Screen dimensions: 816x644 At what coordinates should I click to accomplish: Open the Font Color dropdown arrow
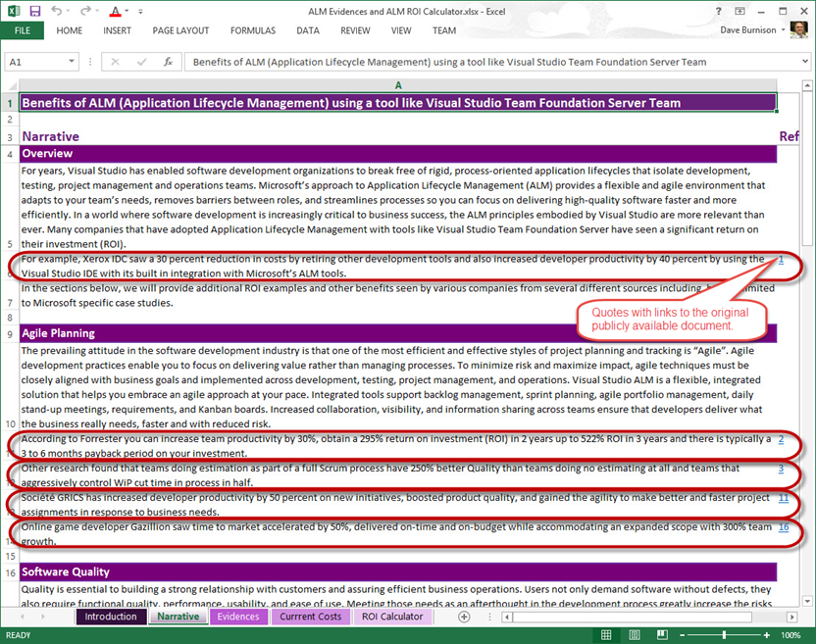coord(127,11)
